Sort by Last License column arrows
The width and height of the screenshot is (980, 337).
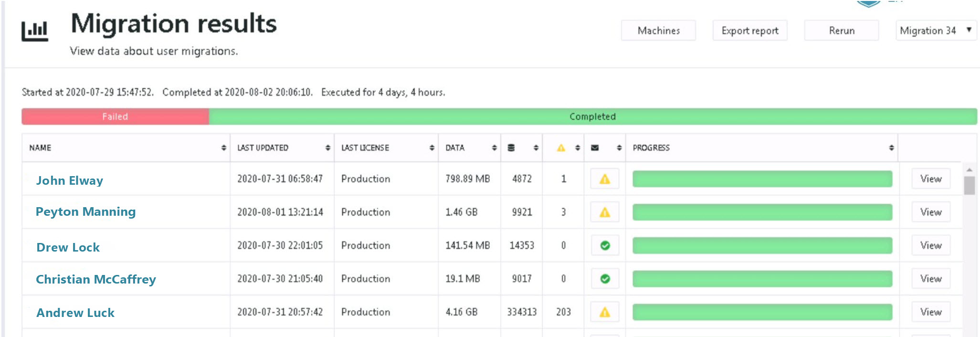432,148
